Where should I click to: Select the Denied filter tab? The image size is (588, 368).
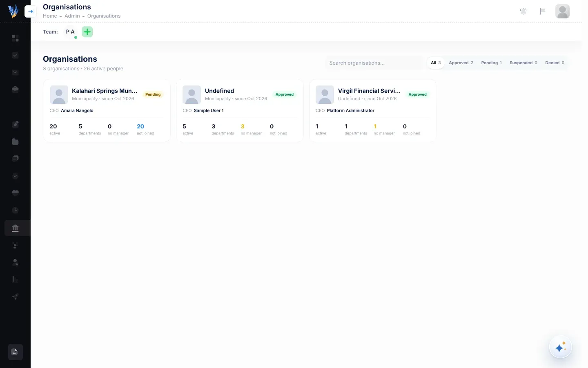coord(555,63)
